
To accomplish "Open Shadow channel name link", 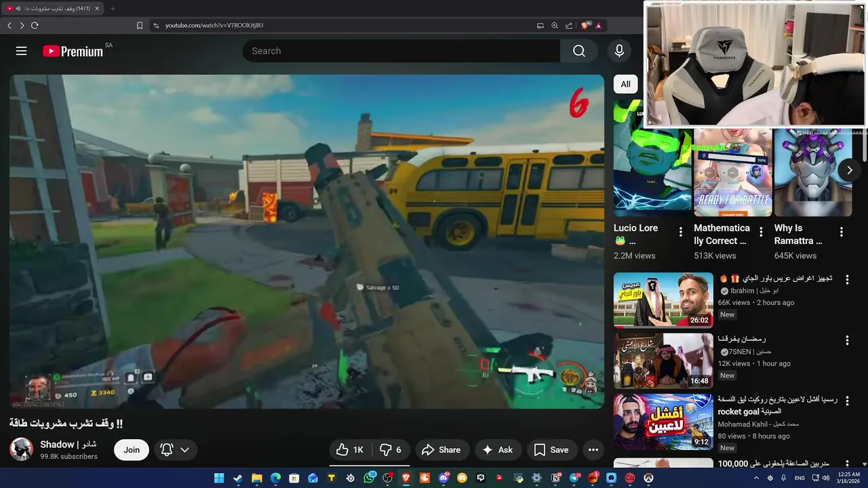I will point(68,445).
